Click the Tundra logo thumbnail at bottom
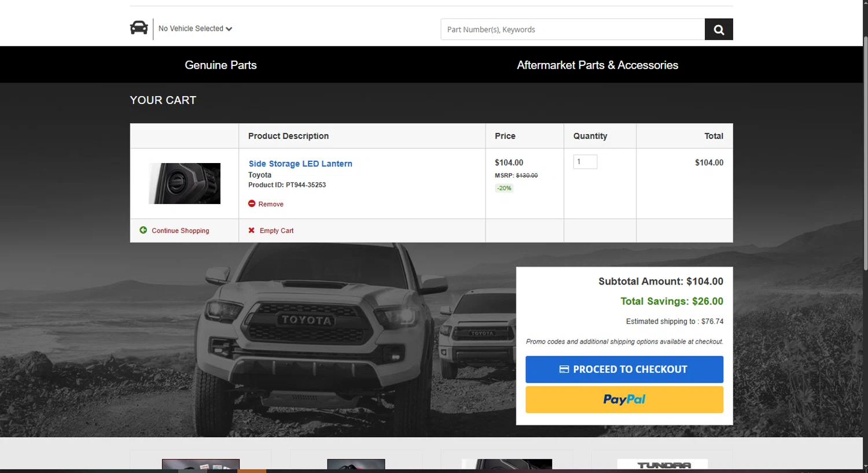This screenshot has height=473, width=868. pyautogui.click(x=663, y=464)
